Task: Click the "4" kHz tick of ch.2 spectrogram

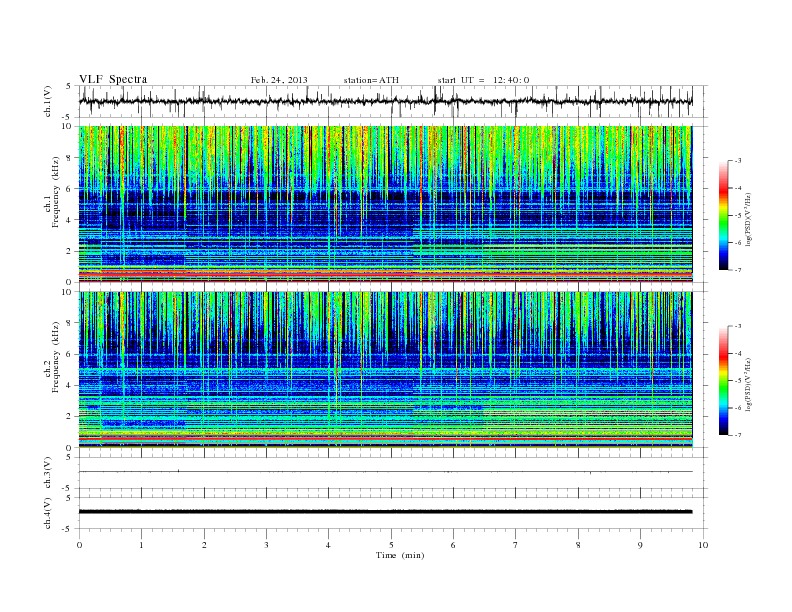Action: 70,386
